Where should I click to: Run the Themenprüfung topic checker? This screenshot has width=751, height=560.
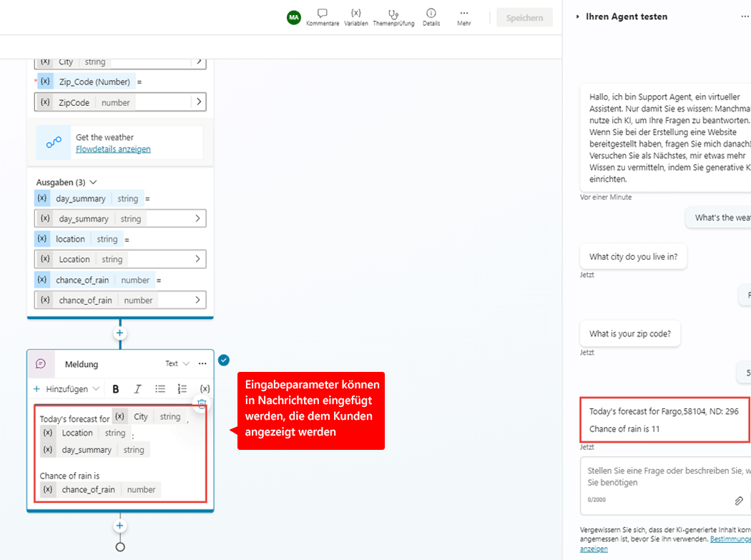point(393,17)
